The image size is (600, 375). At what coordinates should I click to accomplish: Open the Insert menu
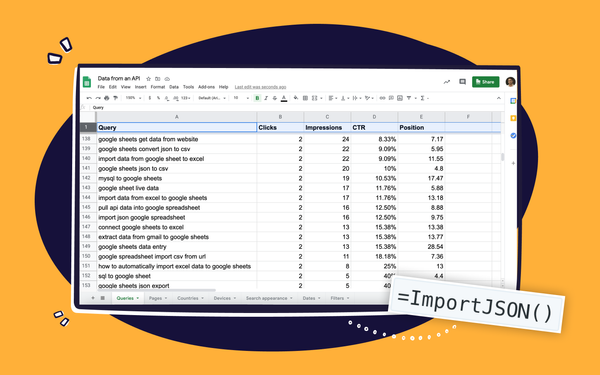coord(140,87)
